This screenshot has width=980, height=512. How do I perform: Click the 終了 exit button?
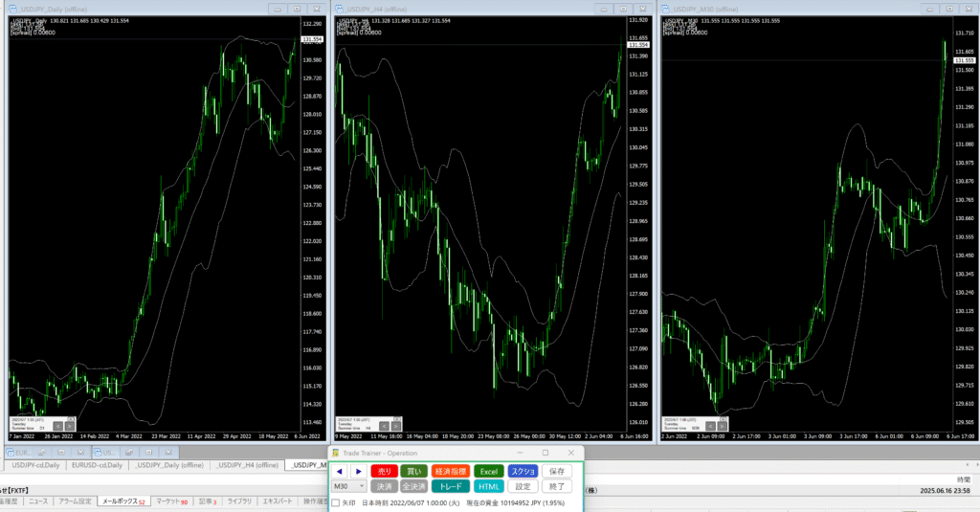[x=557, y=486]
